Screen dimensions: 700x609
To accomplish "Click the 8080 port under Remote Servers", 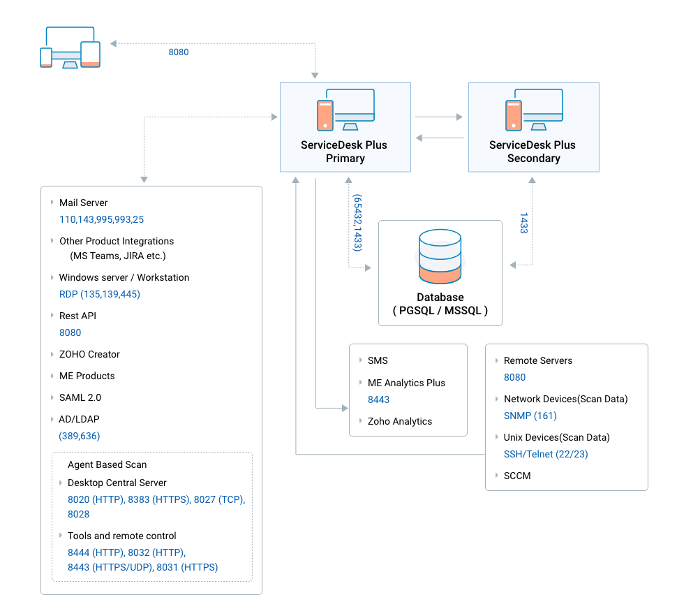I will click(515, 377).
